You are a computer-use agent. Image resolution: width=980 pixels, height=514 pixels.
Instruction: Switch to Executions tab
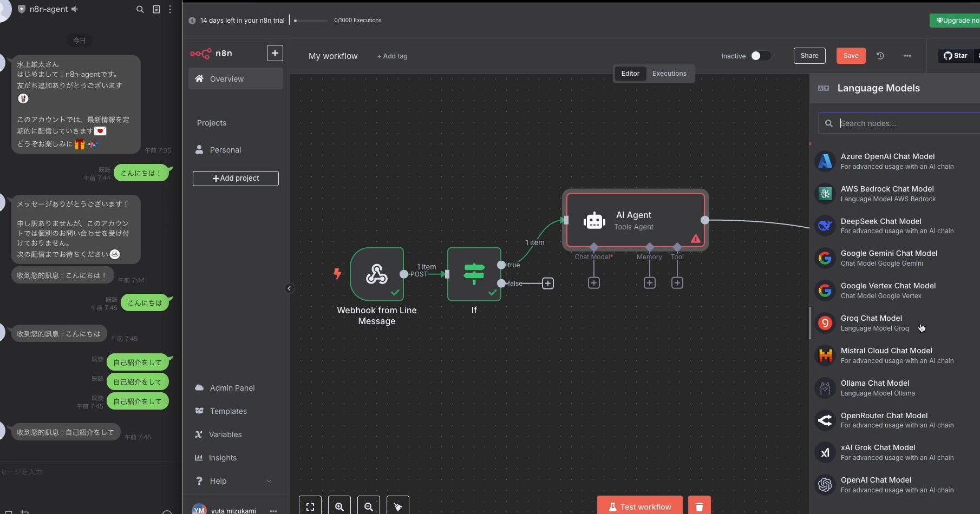[669, 74]
